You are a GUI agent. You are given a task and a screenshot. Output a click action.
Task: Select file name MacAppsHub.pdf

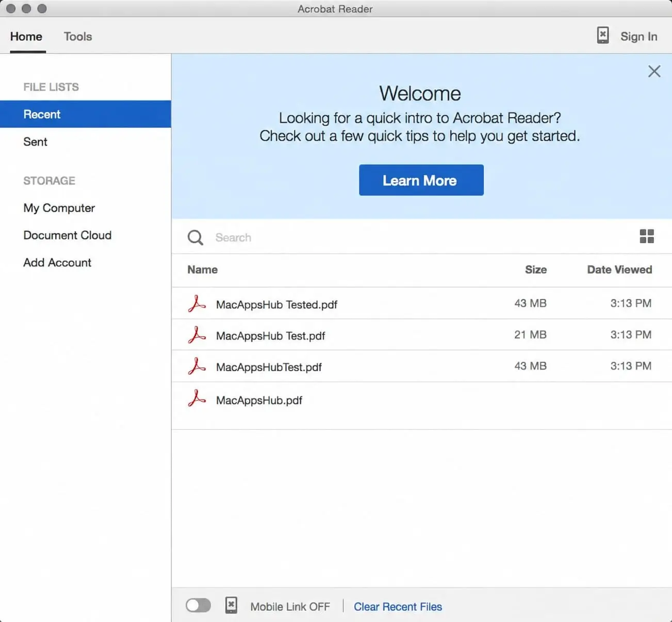pyautogui.click(x=259, y=400)
